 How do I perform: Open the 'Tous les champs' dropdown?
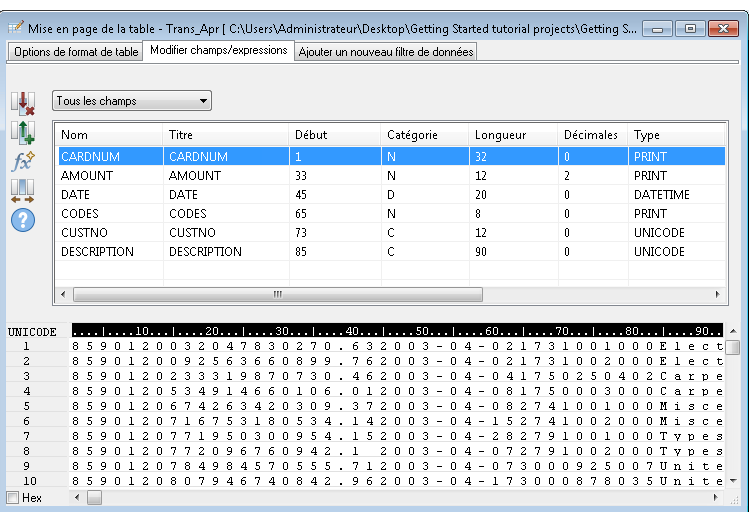click(132, 101)
